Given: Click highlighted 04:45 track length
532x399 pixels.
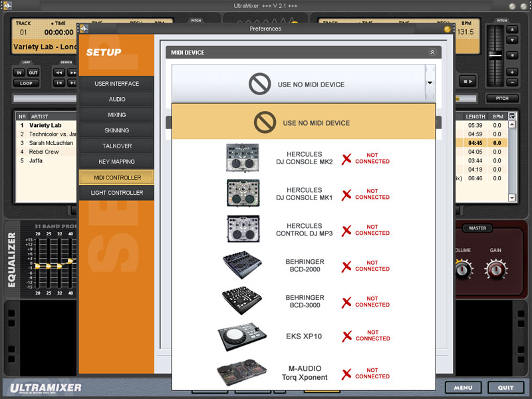Looking at the screenshot, I should [475, 143].
